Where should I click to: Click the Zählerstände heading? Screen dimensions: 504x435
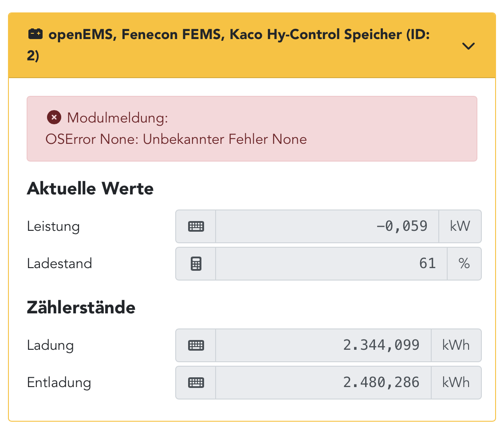click(x=81, y=308)
